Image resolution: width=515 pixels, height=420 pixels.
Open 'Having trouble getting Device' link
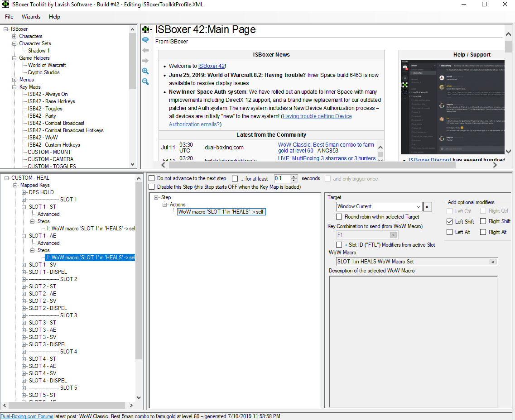(317, 116)
